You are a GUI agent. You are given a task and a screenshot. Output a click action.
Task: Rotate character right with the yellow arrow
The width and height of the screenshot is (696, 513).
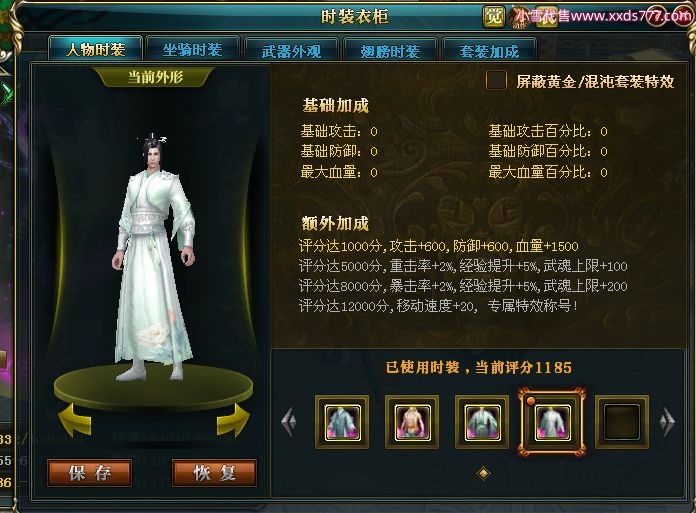click(x=233, y=420)
